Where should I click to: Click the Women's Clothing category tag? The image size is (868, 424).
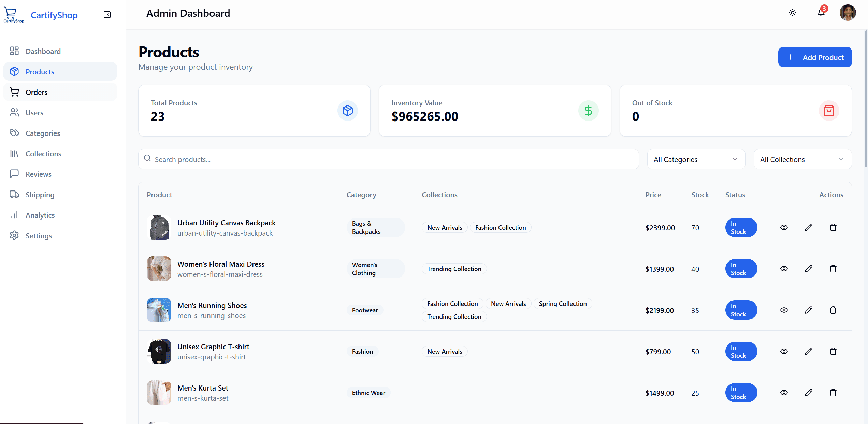click(376, 269)
